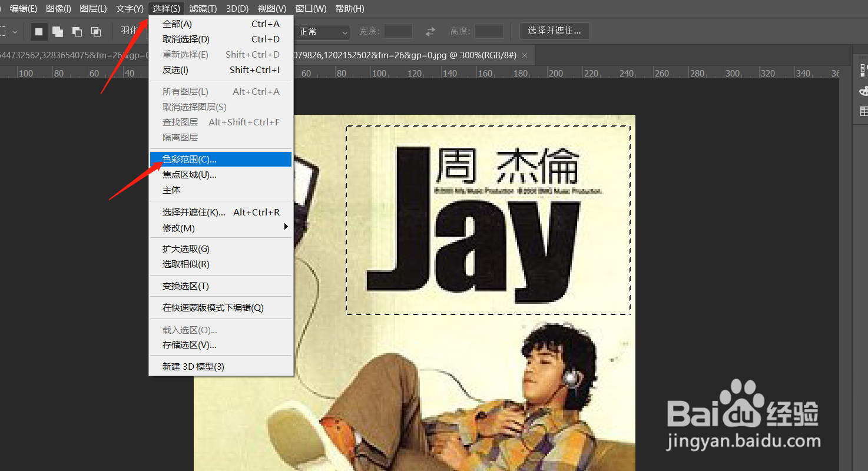
Task: Open the 3D(D) menu
Action: (238, 9)
